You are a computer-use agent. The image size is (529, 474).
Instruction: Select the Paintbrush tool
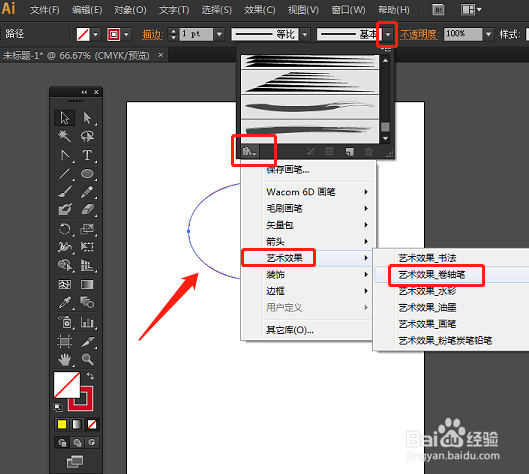coord(64,192)
